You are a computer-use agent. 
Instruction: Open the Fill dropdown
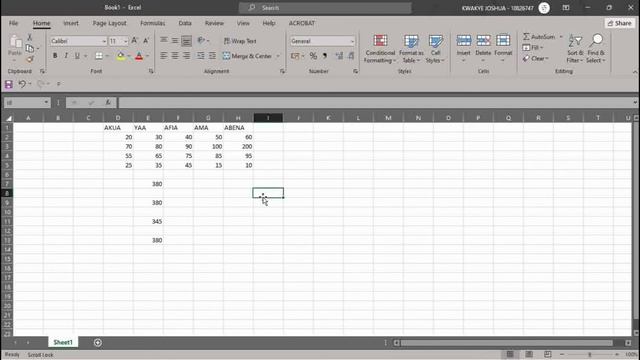pyautogui.click(x=533, y=48)
